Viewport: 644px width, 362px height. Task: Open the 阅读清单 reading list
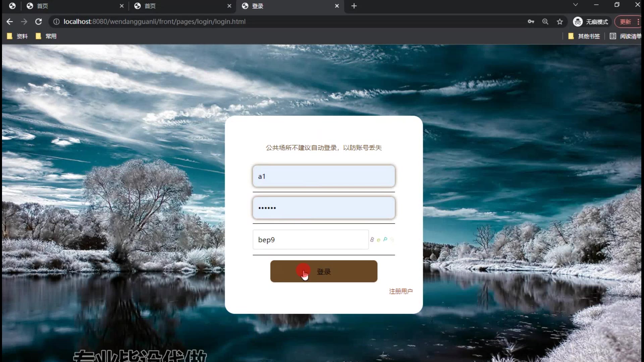coord(626,36)
